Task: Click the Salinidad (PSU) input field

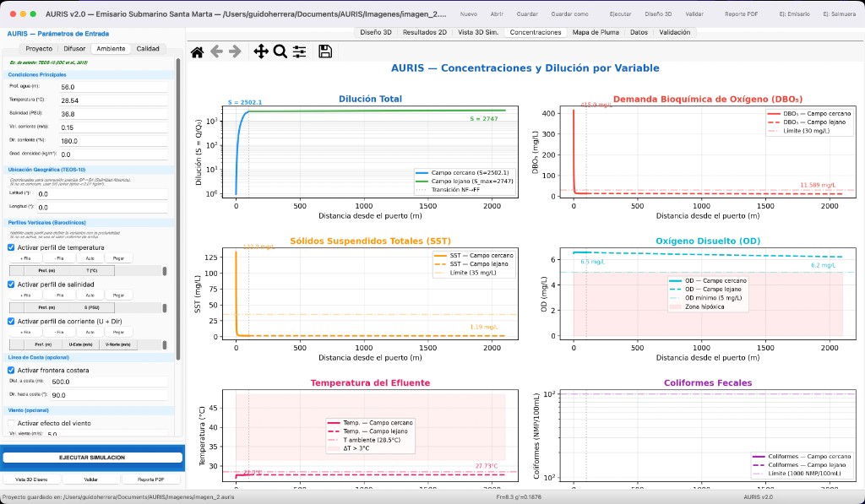Action: pyautogui.click(x=113, y=114)
